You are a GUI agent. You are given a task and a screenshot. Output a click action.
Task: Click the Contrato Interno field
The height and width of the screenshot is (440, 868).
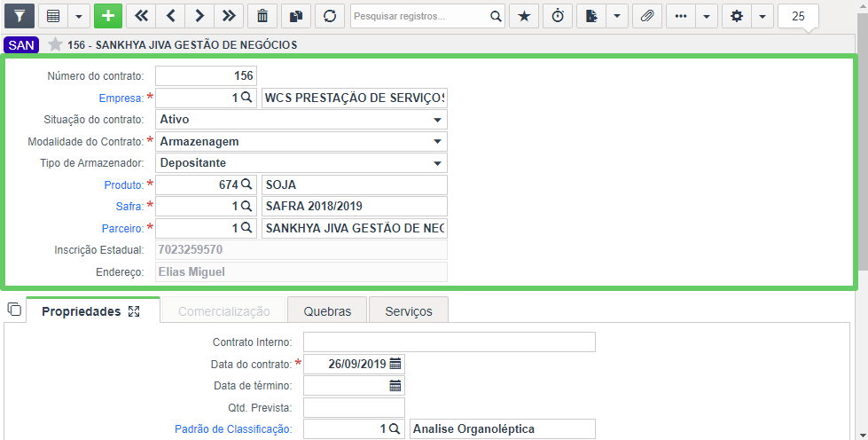point(450,342)
